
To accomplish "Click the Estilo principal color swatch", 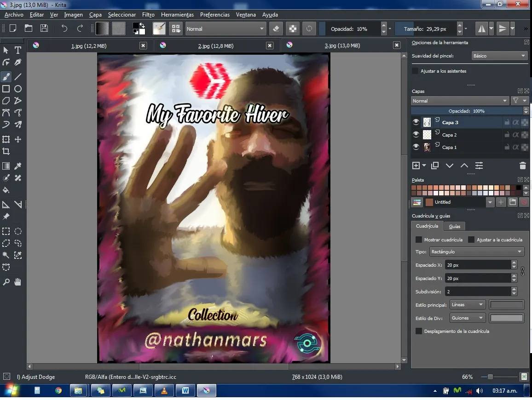I will tap(507, 305).
